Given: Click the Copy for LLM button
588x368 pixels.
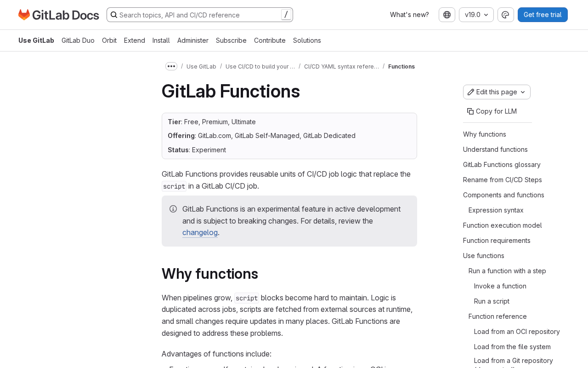Looking at the screenshot, I should pyautogui.click(x=492, y=111).
